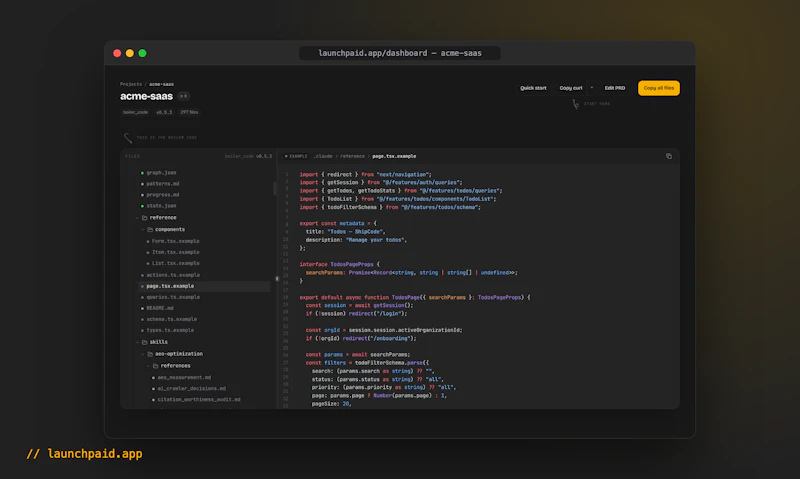
Task: Click the page.tsx.example path breadcrumb
Action: click(x=394, y=156)
